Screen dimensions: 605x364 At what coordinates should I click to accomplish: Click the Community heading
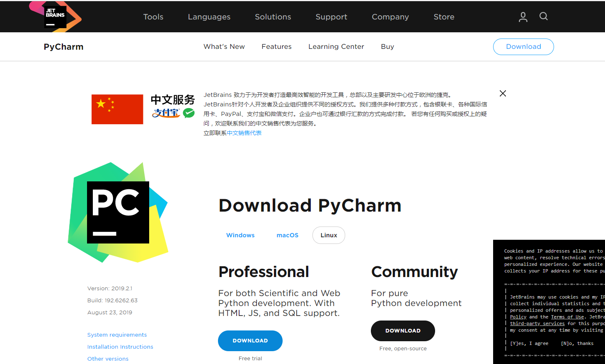point(414,272)
